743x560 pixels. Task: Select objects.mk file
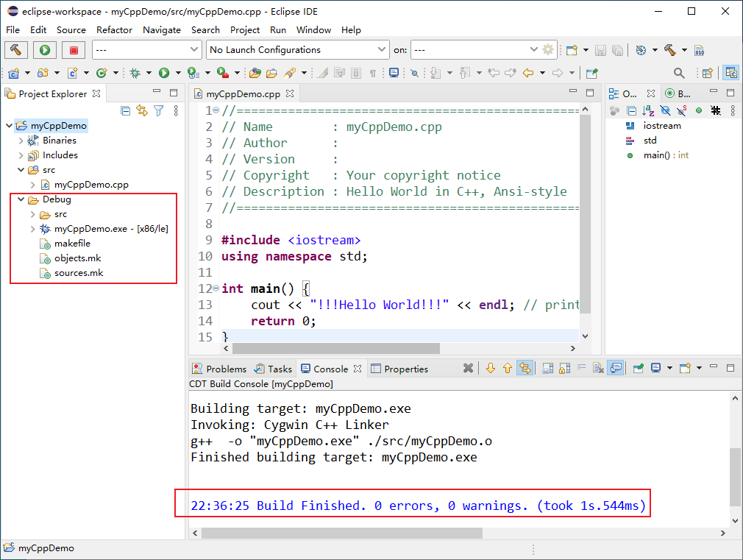pos(78,258)
